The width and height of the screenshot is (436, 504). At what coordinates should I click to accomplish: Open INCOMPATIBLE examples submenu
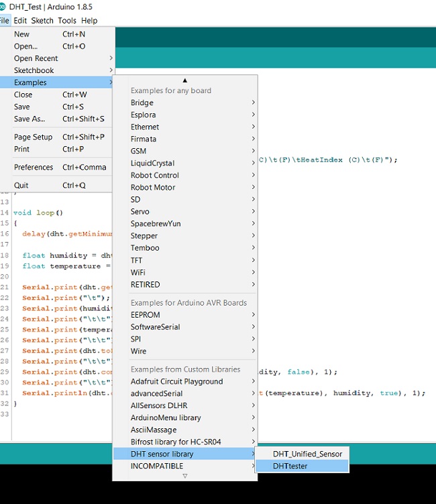185,466
